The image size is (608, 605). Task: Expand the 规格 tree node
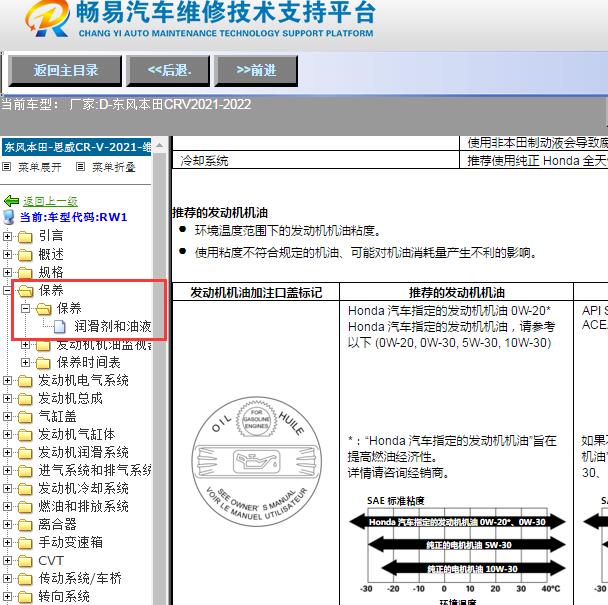(7, 272)
